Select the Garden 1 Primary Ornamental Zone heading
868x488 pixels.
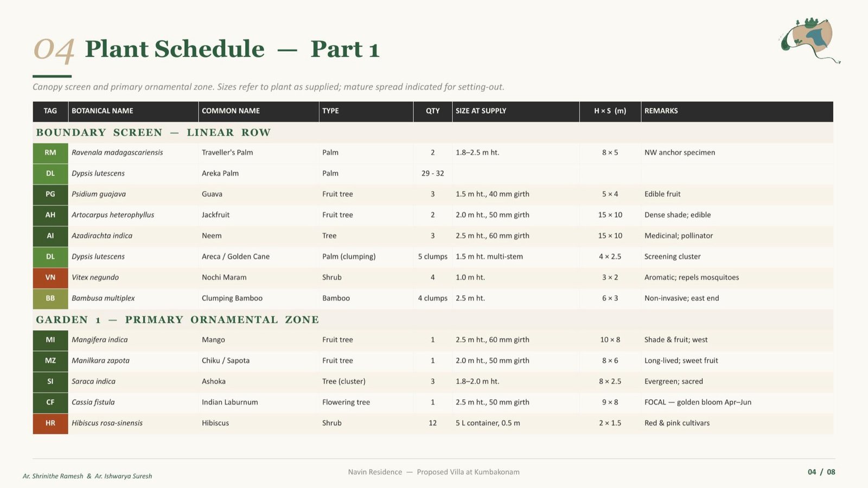click(x=177, y=319)
